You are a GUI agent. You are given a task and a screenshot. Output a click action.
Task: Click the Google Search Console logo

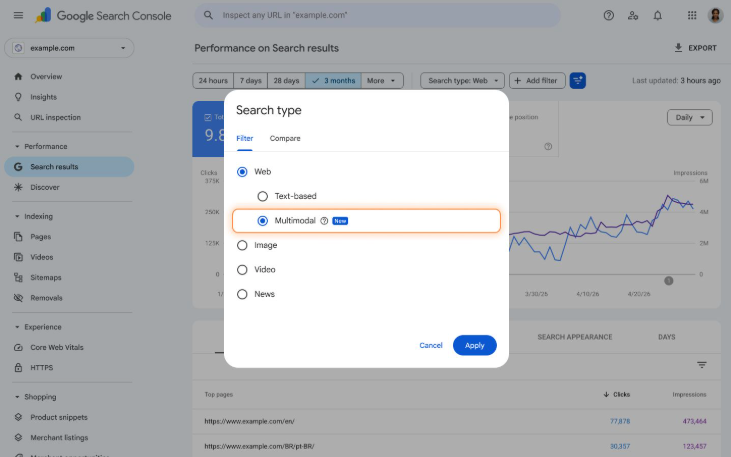(103, 15)
